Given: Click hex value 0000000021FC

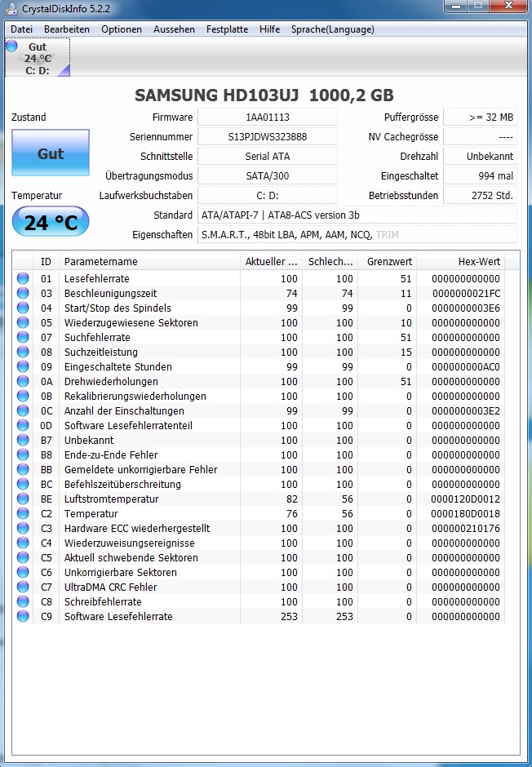Looking at the screenshot, I should [x=466, y=293].
